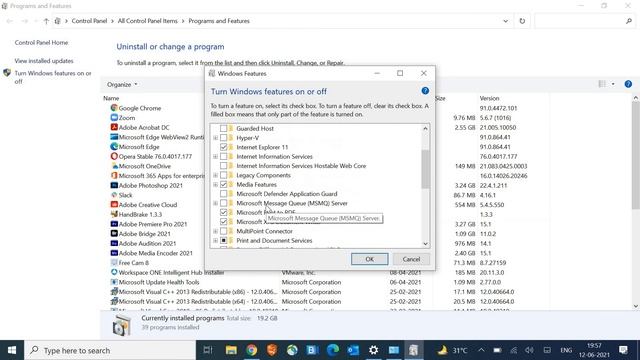
Task: Expand the Hyper-V tree node
Action: click(215, 138)
